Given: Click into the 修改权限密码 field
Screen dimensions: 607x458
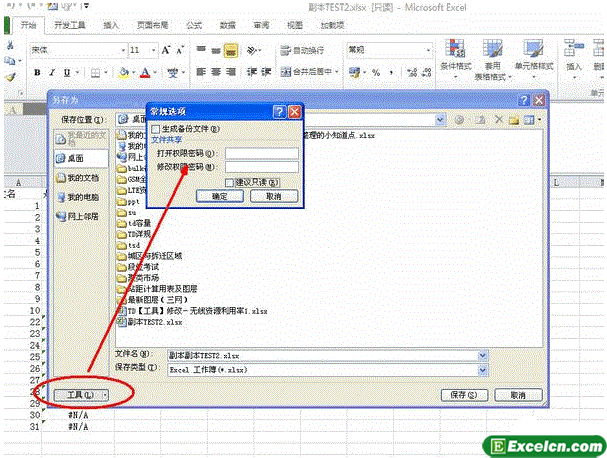Looking at the screenshot, I should coord(261,167).
